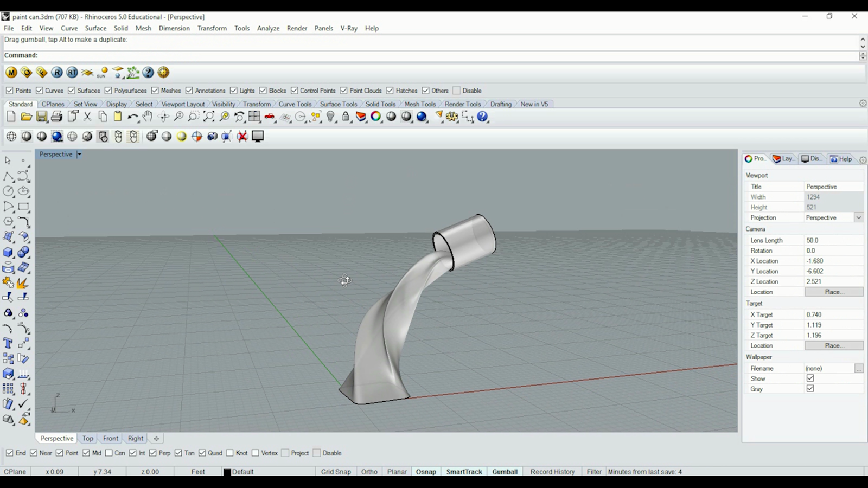Image resolution: width=868 pixels, height=488 pixels.
Task: Launch the Undo command icon
Action: tap(132, 116)
